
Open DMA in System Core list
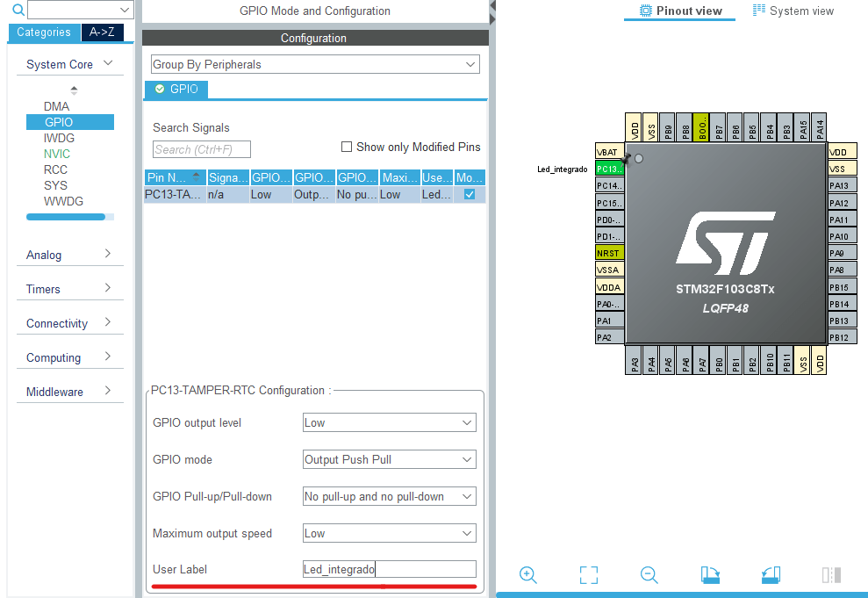56,106
